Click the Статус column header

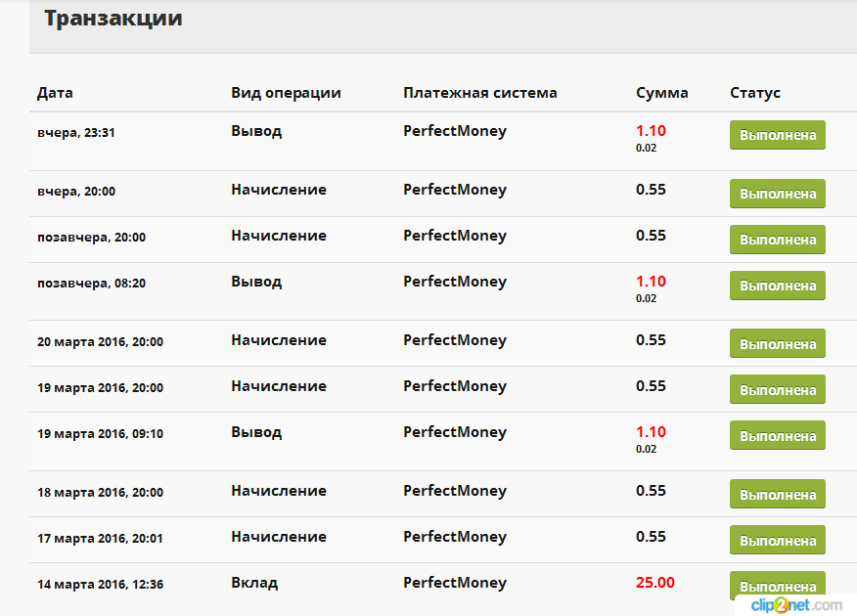coord(755,93)
